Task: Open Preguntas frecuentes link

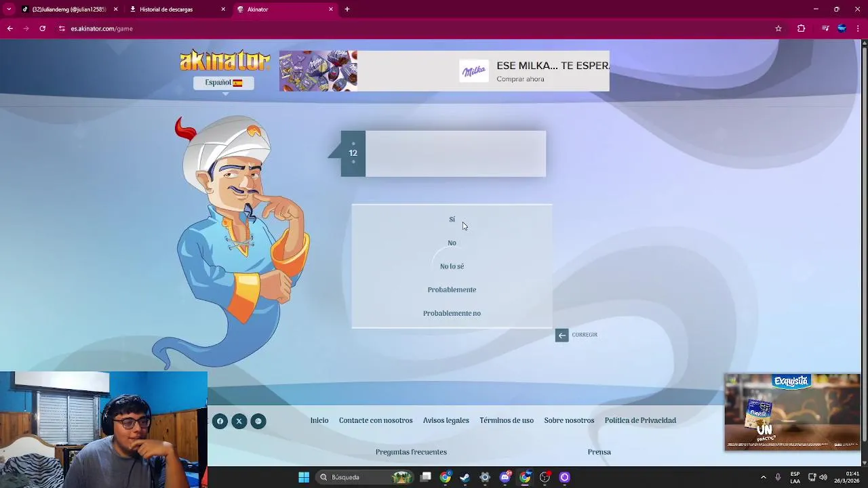Action: click(411, 452)
